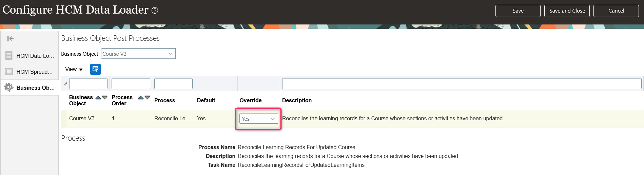
Task: Sort Business Object column ascending
Action: click(x=98, y=98)
